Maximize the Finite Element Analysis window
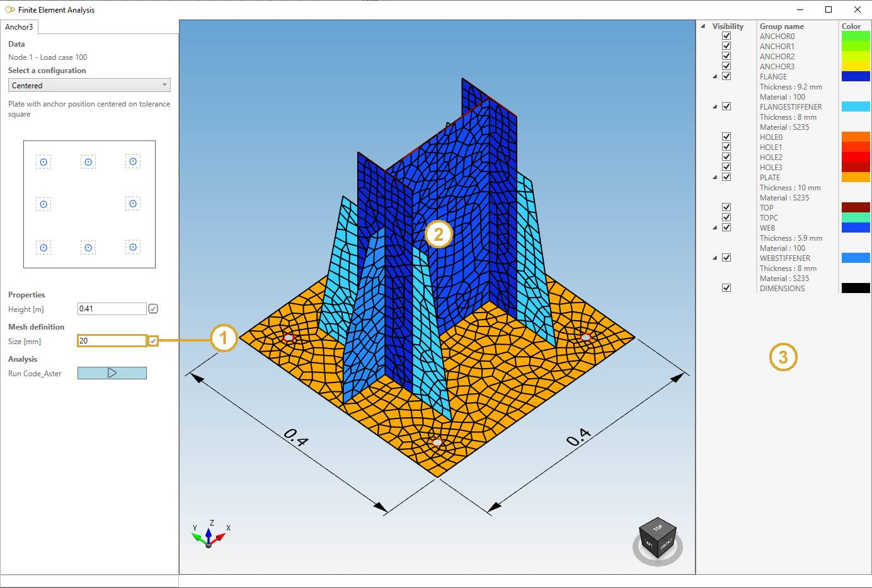Screen dimensions: 872x588 [x=829, y=9]
